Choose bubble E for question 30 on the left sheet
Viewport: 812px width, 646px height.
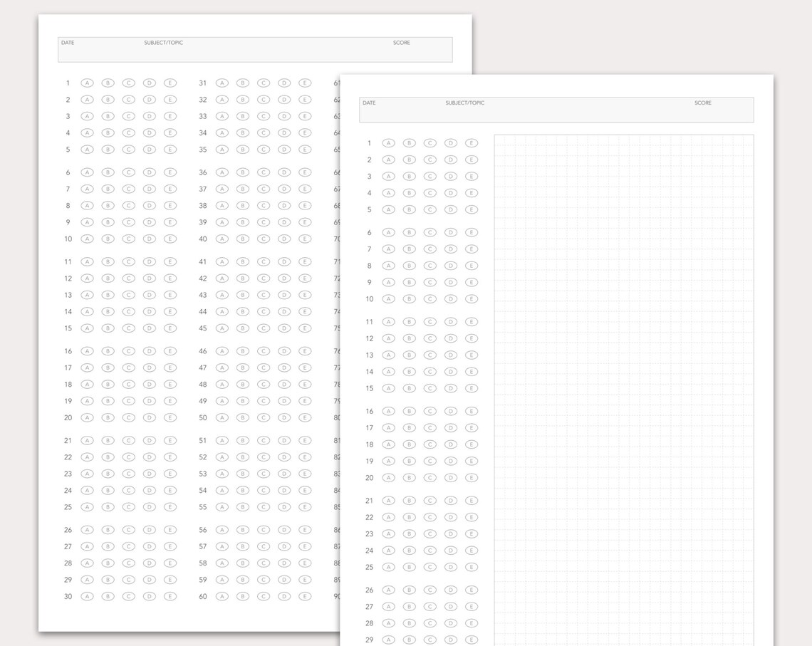click(170, 596)
